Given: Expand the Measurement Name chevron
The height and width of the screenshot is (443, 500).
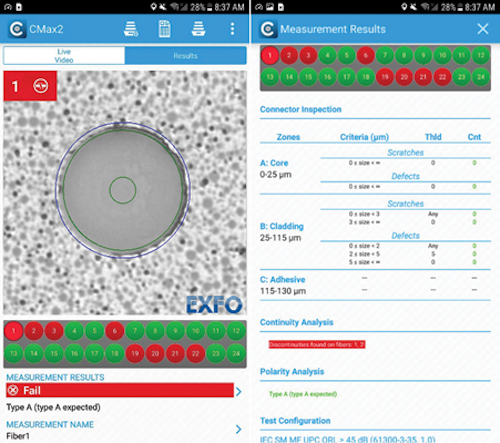Looking at the screenshot, I should (238, 429).
